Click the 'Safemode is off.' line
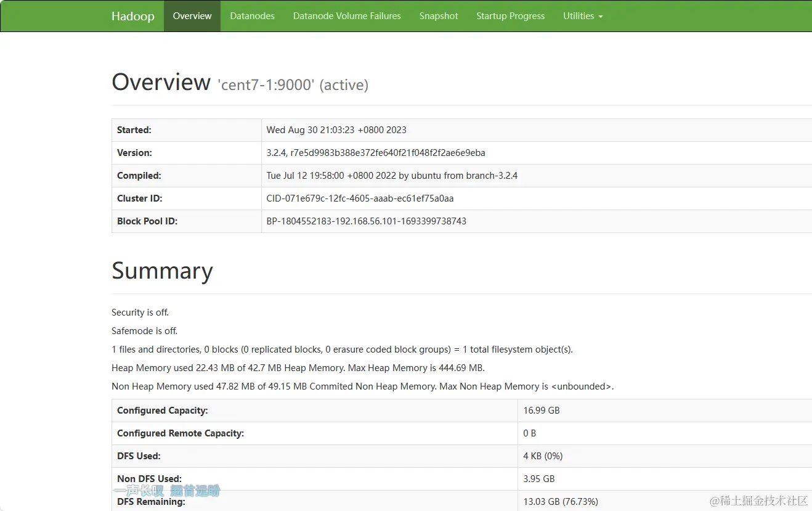 point(144,331)
